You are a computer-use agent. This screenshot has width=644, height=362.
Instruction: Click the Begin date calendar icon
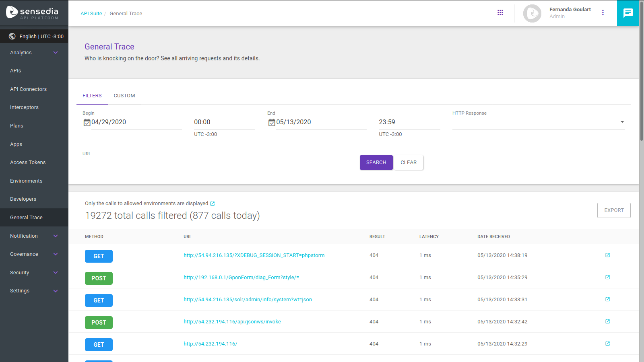(x=87, y=122)
